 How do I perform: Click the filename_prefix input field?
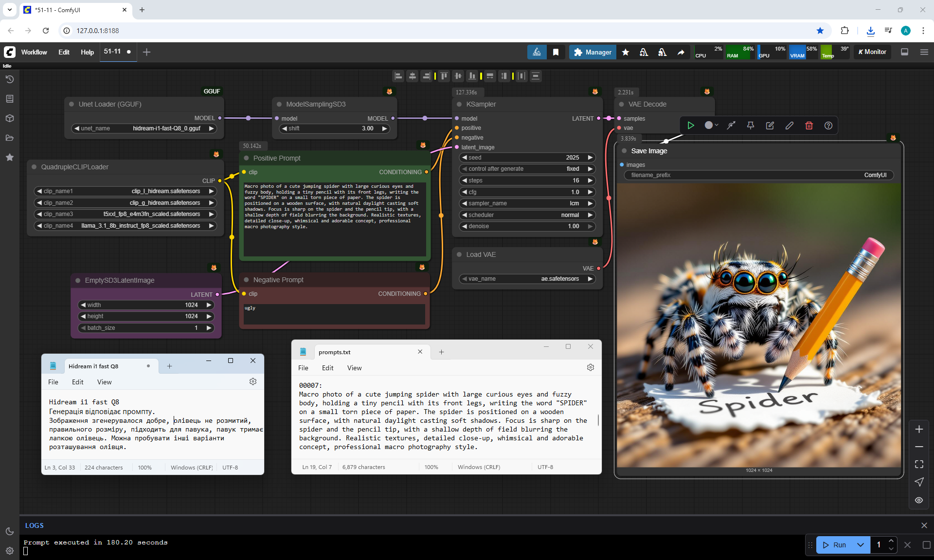(x=758, y=175)
